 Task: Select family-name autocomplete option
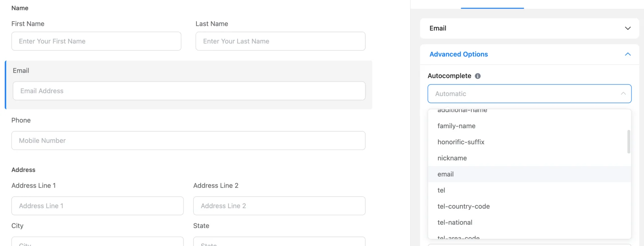[529, 126]
